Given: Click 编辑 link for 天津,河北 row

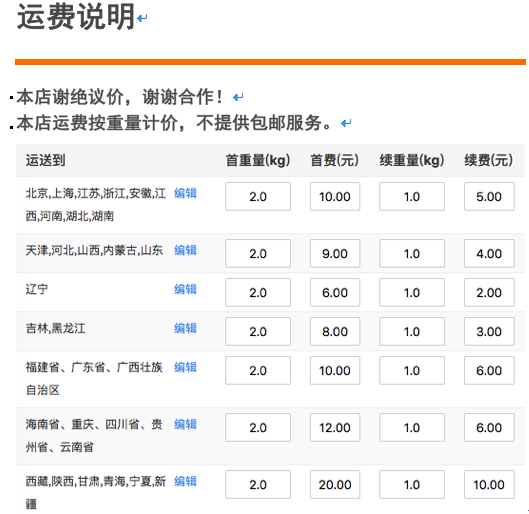Looking at the screenshot, I should point(185,250).
